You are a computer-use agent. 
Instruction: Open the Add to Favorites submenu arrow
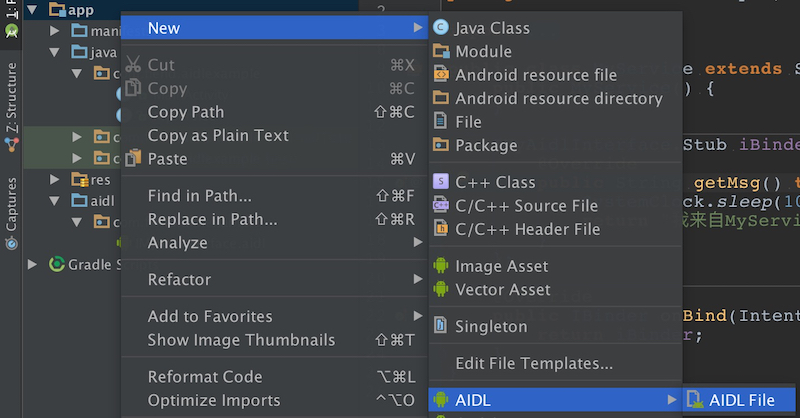(x=418, y=316)
